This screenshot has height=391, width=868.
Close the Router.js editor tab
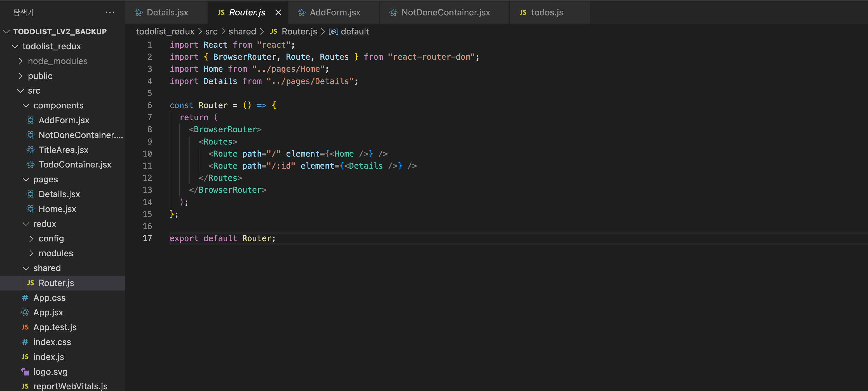click(x=278, y=13)
